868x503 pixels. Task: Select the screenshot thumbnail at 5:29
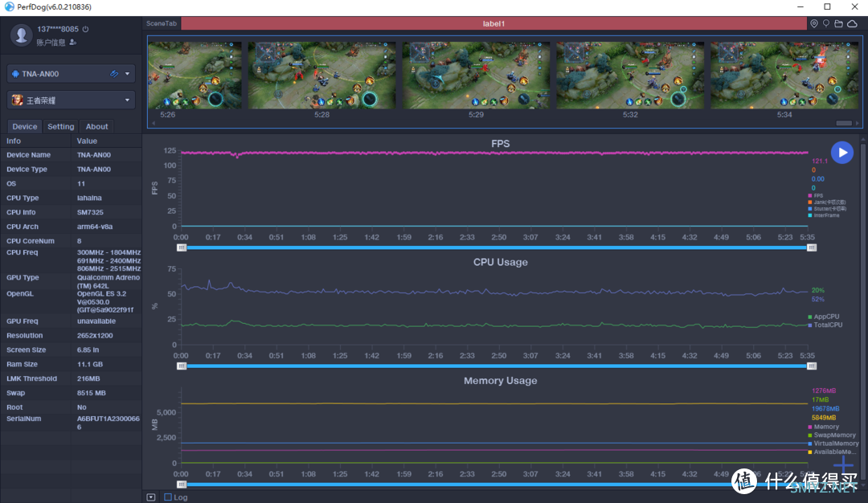476,76
